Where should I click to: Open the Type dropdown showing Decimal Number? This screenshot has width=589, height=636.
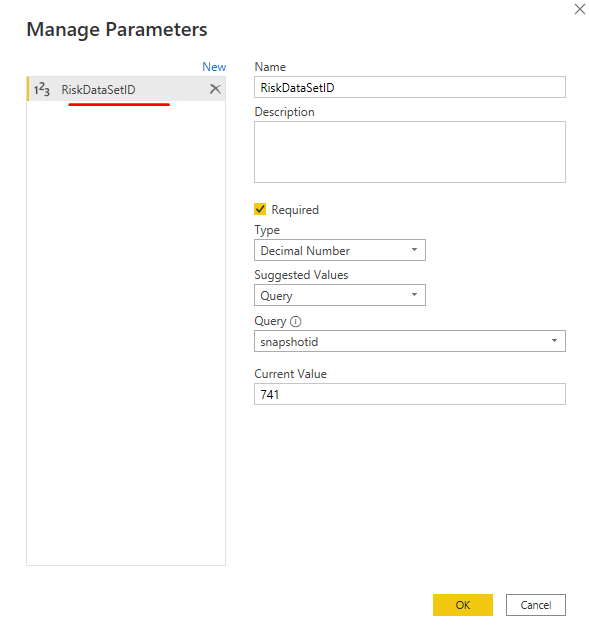[x=340, y=250]
